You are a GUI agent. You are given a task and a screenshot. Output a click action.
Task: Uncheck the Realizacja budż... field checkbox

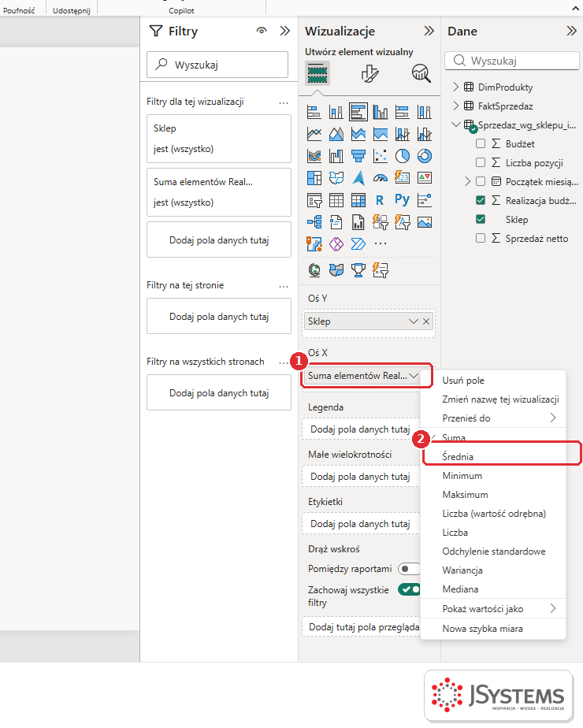481,200
